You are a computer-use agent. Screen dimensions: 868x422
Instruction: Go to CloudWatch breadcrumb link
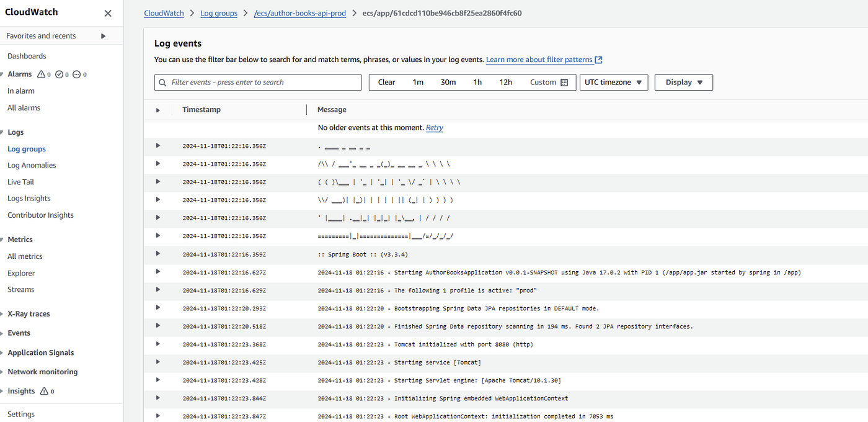point(164,13)
